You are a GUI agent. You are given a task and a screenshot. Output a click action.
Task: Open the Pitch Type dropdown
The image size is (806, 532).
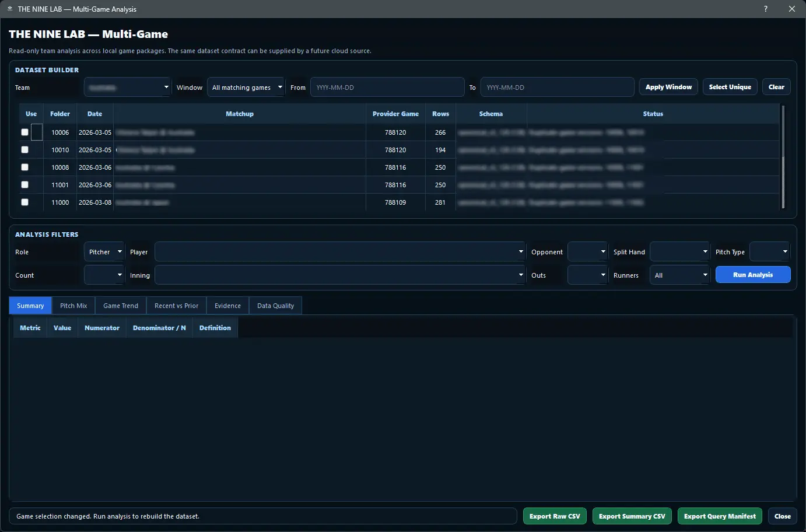tap(769, 252)
